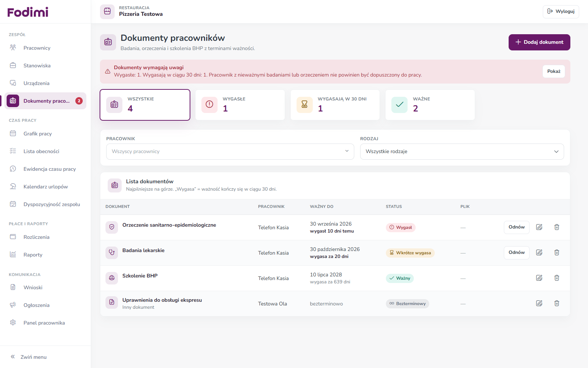Edit the Orzeczenie sanitarno-epidemiologiczne document
Image resolution: width=588 pixels, height=368 pixels.
(539, 227)
